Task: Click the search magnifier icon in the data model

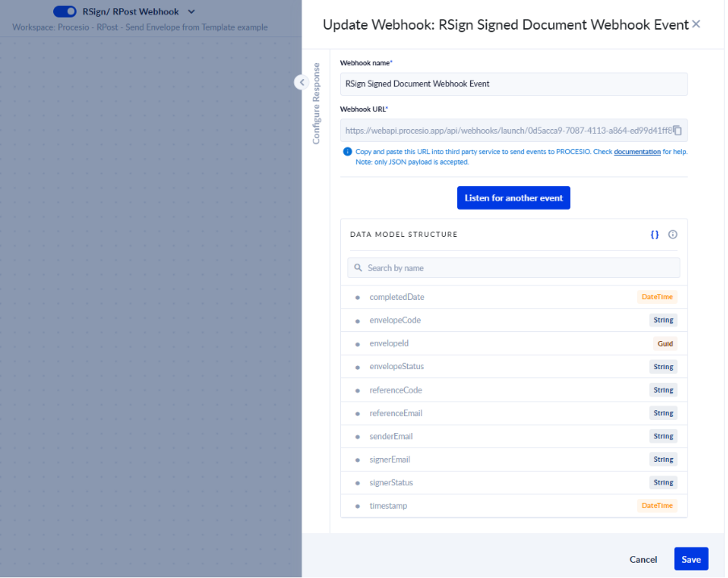Action: (x=358, y=268)
